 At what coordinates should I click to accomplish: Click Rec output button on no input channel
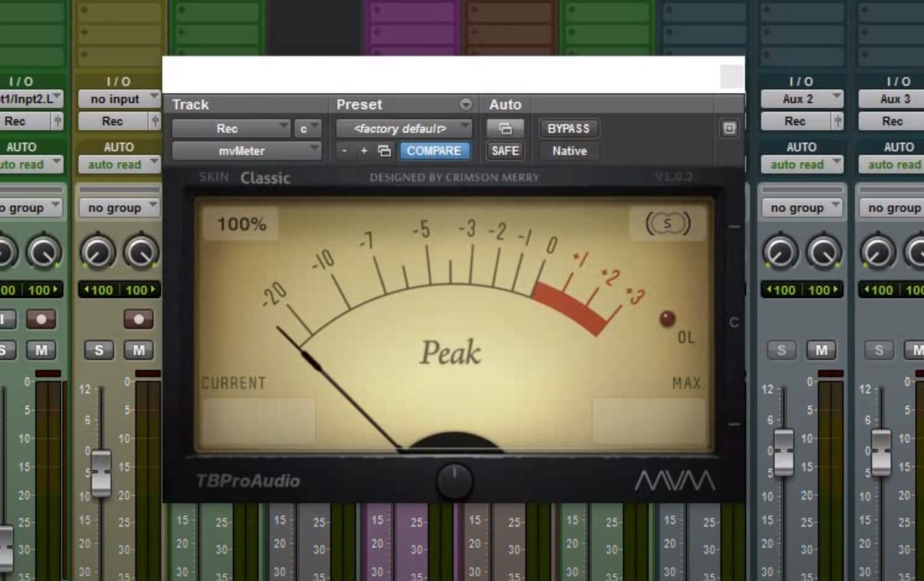coord(114,121)
